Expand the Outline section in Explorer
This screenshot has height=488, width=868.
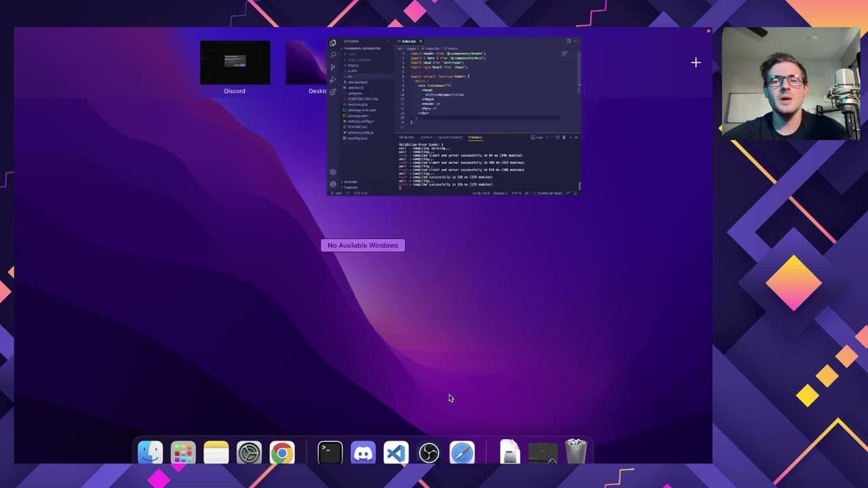(351, 182)
